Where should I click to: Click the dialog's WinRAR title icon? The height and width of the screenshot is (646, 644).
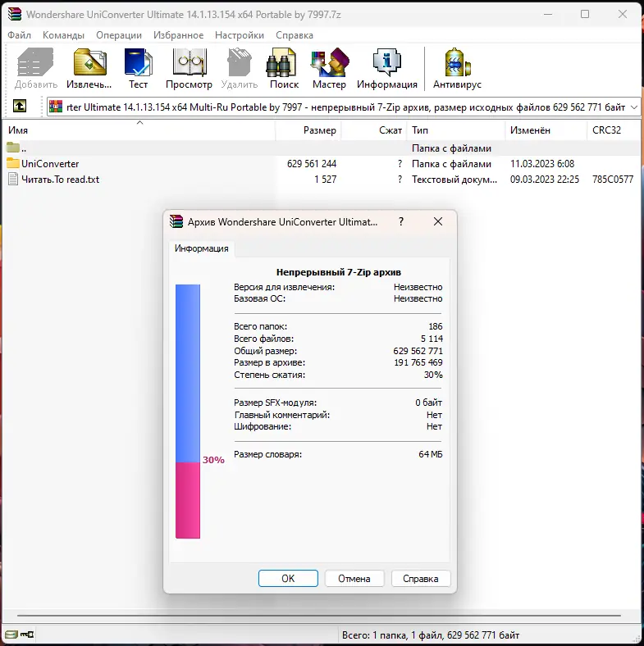pyautogui.click(x=176, y=221)
